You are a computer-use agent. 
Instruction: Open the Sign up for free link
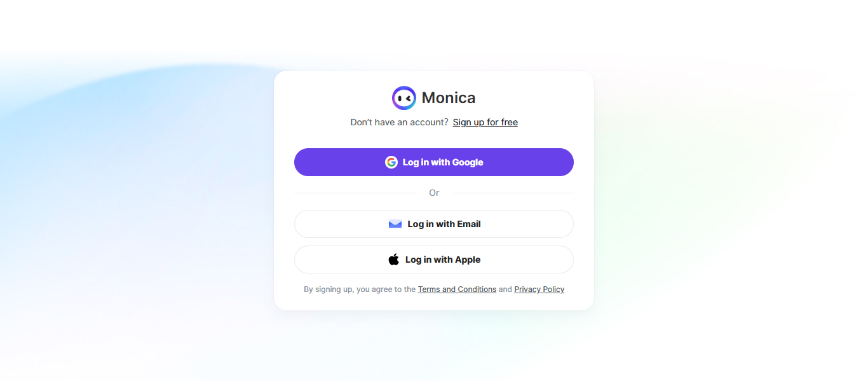click(x=485, y=122)
